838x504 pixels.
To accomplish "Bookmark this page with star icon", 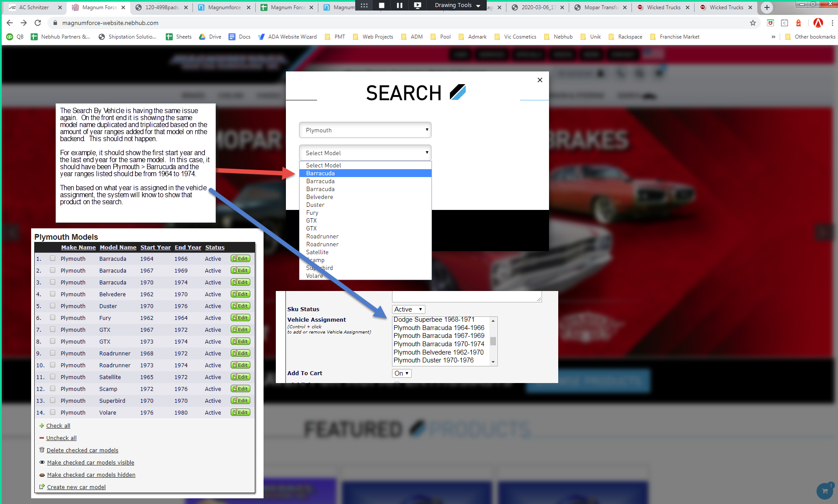I will pos(753,23).
